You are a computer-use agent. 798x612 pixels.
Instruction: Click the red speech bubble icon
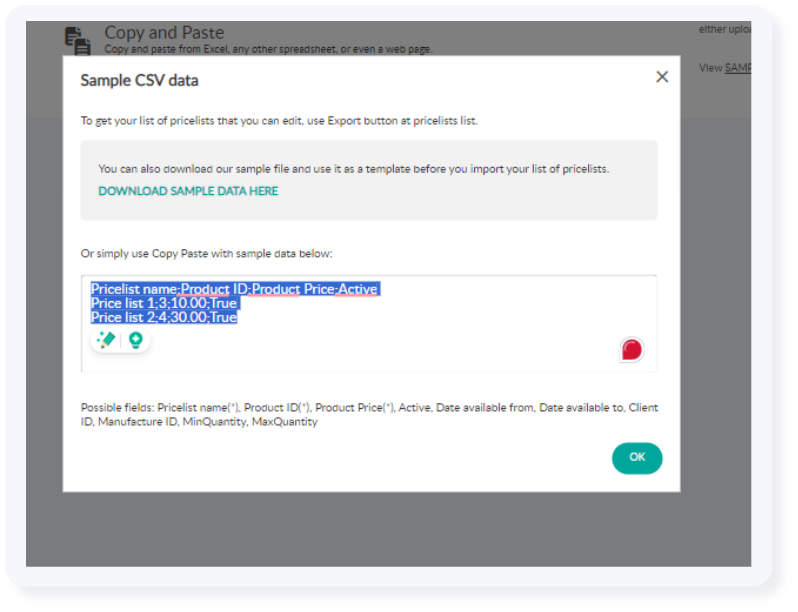[x=631, y=349]
